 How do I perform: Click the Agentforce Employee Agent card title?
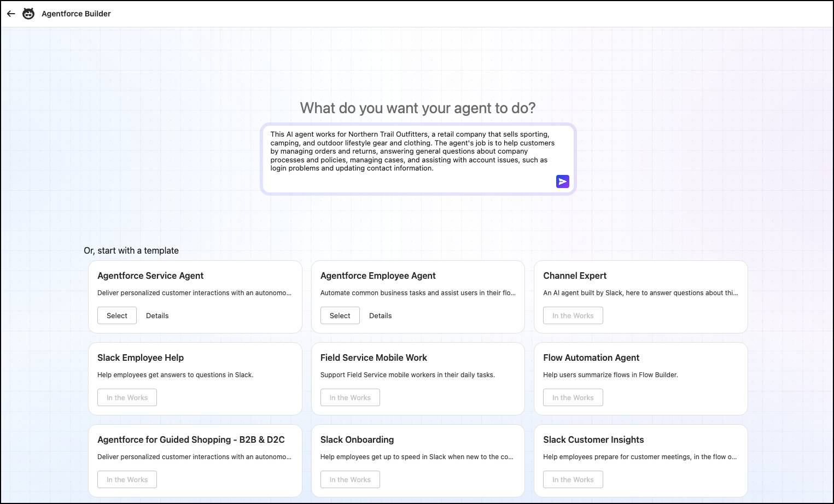click(x=378, y=276)
